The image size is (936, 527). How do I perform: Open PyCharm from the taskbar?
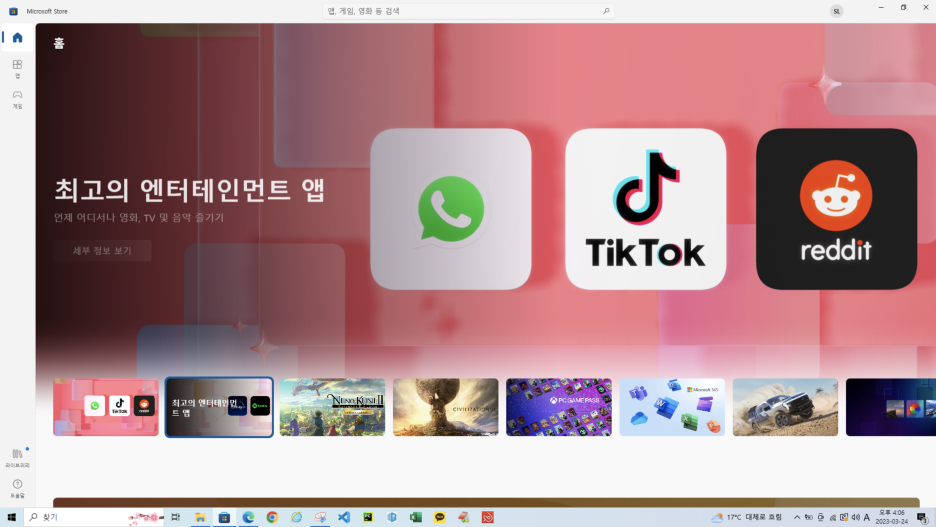[368, 517]
